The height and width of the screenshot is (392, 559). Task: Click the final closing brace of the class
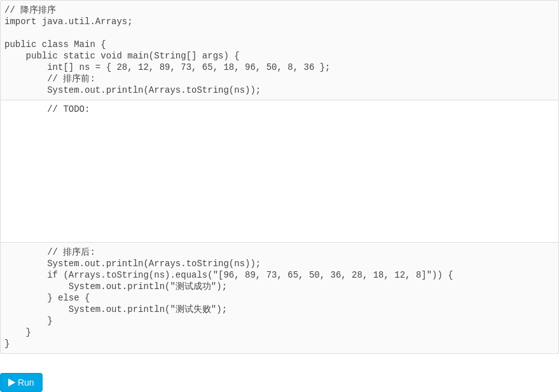click(x=7, y=343)
